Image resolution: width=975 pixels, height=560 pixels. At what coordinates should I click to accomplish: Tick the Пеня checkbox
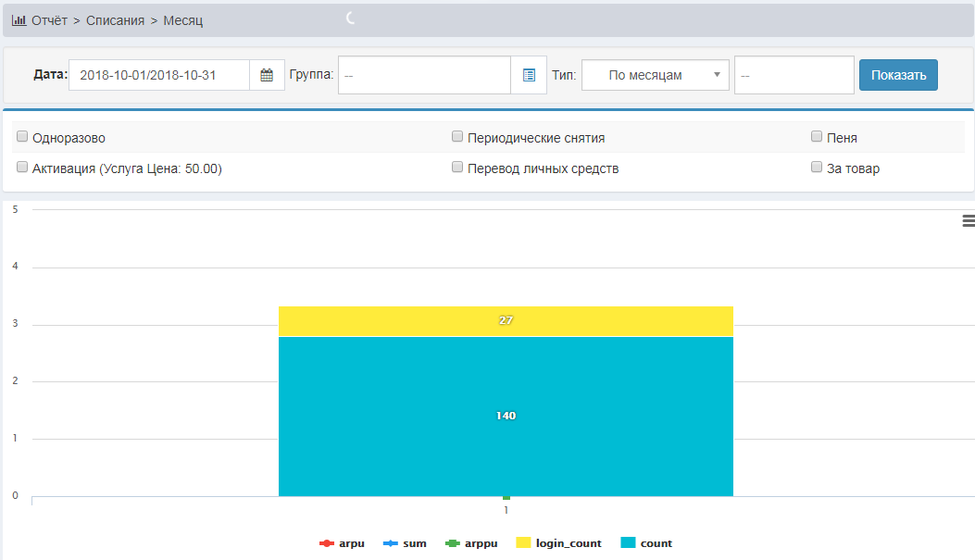tap(817, 137)
